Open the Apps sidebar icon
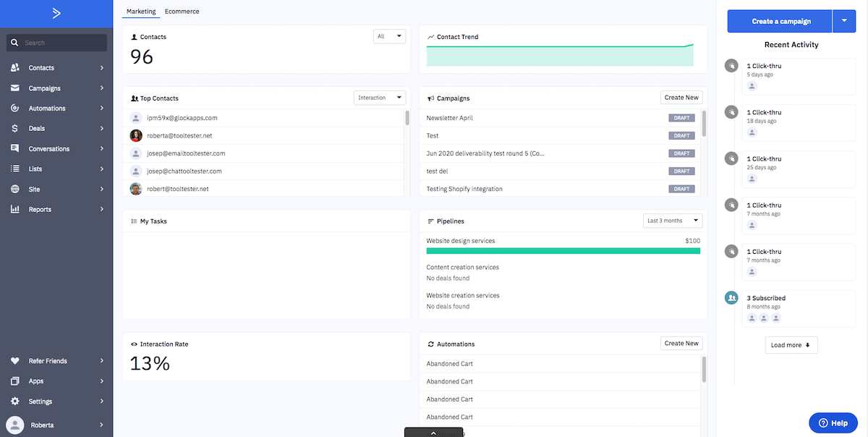The image size is (868, 437). pyautogui.click(x=16, y=381)
